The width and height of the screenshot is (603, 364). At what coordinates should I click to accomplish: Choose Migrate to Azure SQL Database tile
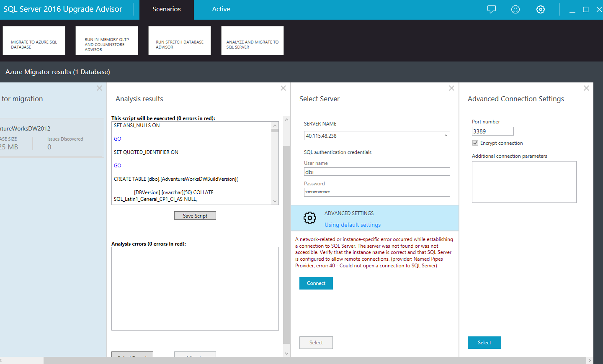coord(34,41)
